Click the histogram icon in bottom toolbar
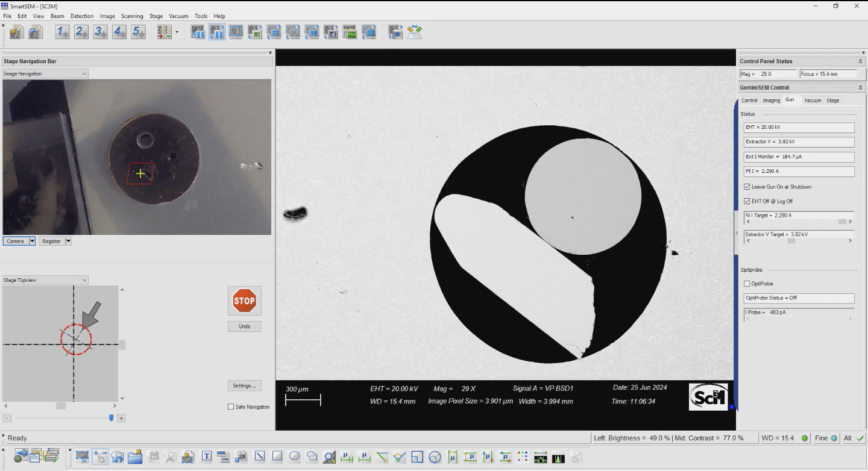The image size is (868, 471). click(x=558, y=457)
